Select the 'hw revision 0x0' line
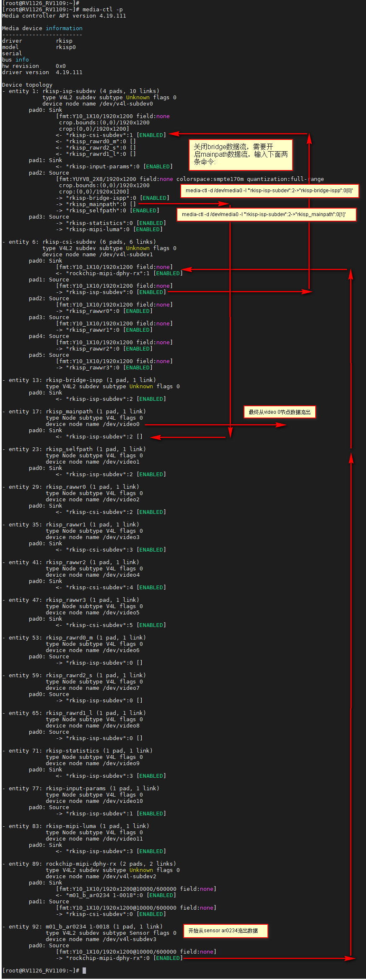Screen dimensions: 366x980 [34, 66]
